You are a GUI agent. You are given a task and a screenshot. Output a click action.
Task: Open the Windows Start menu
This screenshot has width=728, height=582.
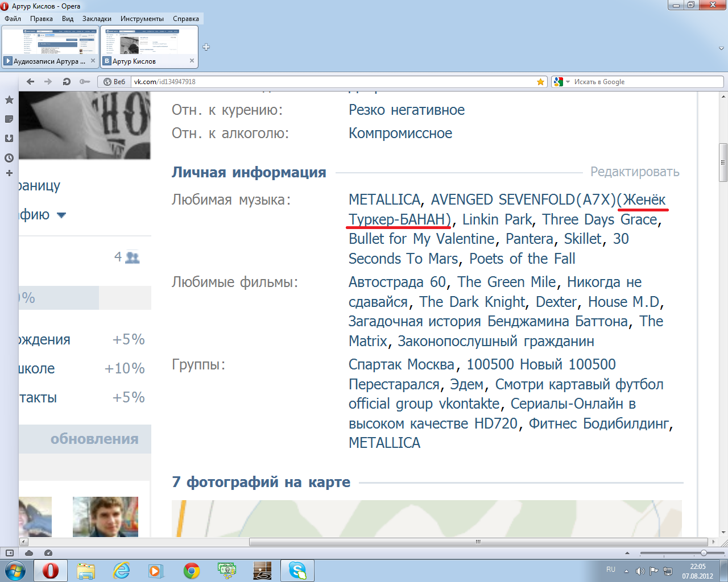[x=15, y=571]
